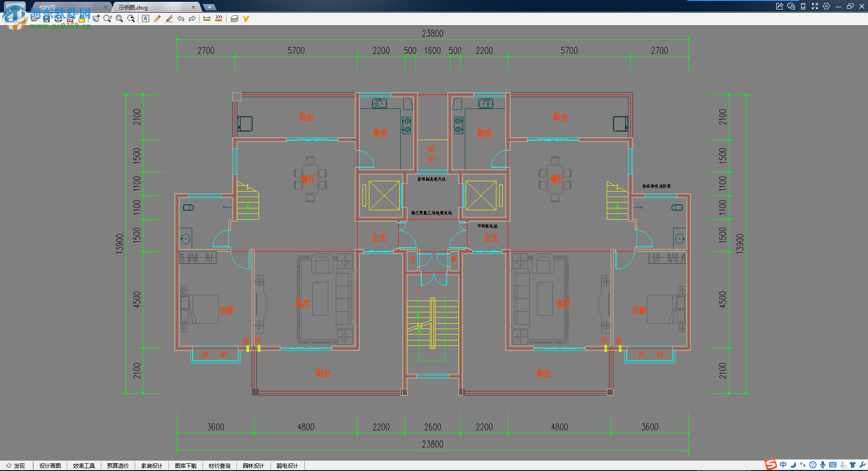
Task: Close the 示例图.dwg tab
Action: click(x=193, y=7)
